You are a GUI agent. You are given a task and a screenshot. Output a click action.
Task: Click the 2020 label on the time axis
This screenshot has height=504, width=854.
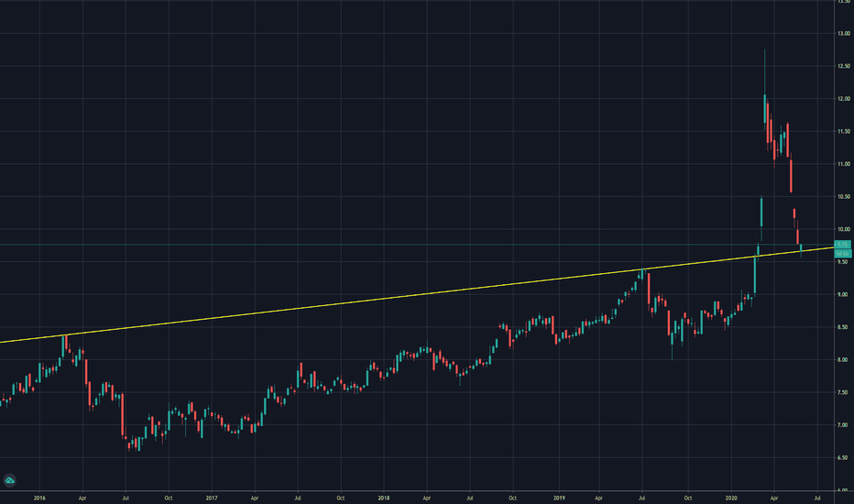coord(731,498)
